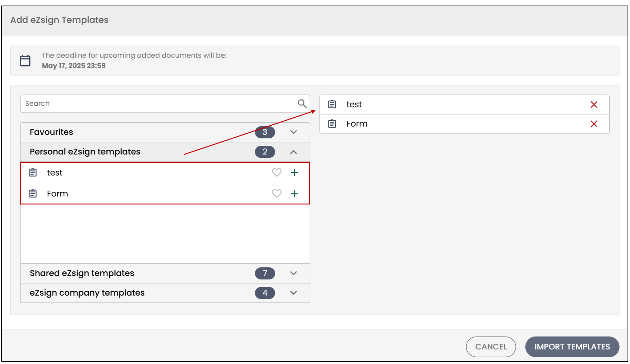The image size is (630, 364).
Task: Expand the Favourites section chevron
Action: (294, 132)
